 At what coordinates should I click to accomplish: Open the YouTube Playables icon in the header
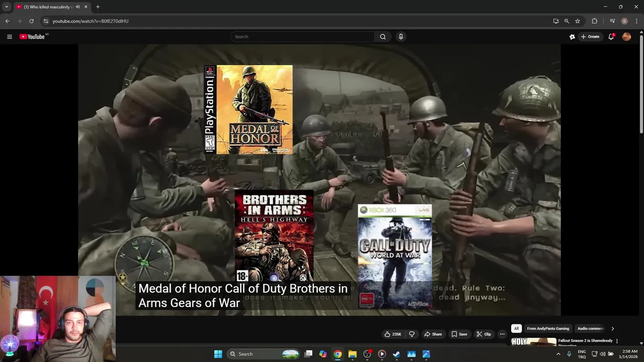click(x=572, y=37)
